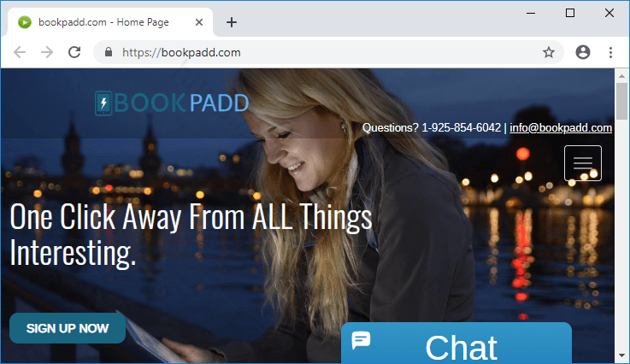
Task: Bookmark this page with the star icon
Action: pyautogui.click(x=549, y=52)
